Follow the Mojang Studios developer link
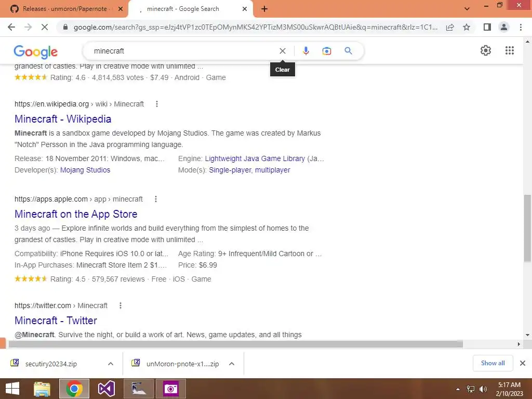Screen dimensions: 532x399 (x=85, y=170)
